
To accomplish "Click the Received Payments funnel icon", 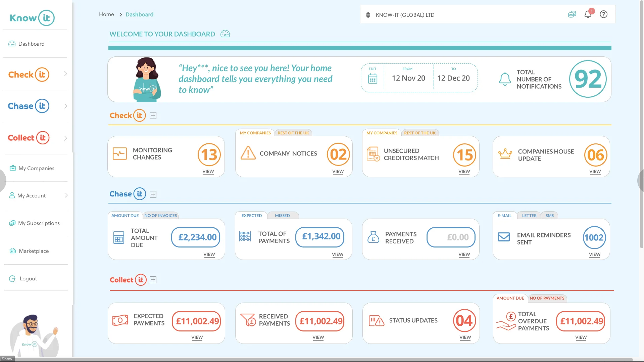I will pos(248,320).
